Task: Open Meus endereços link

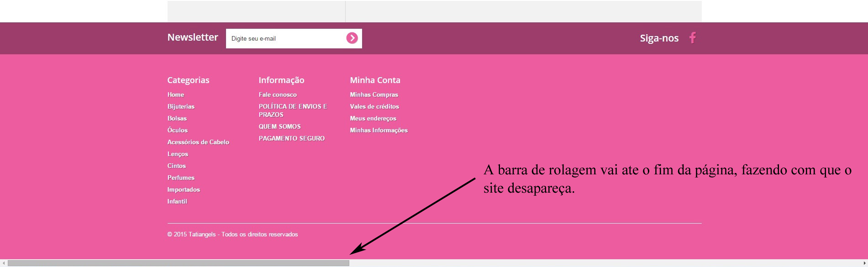Action: 373,118
